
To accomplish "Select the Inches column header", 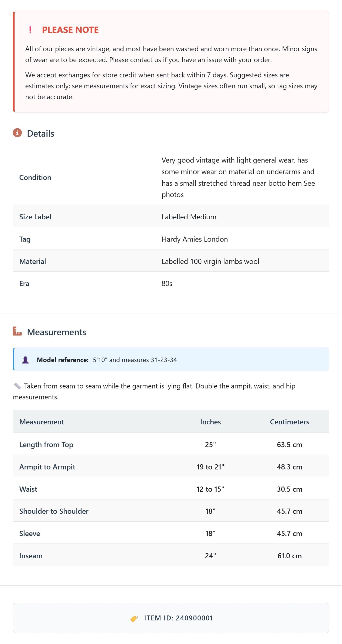I will click(210, 422).
